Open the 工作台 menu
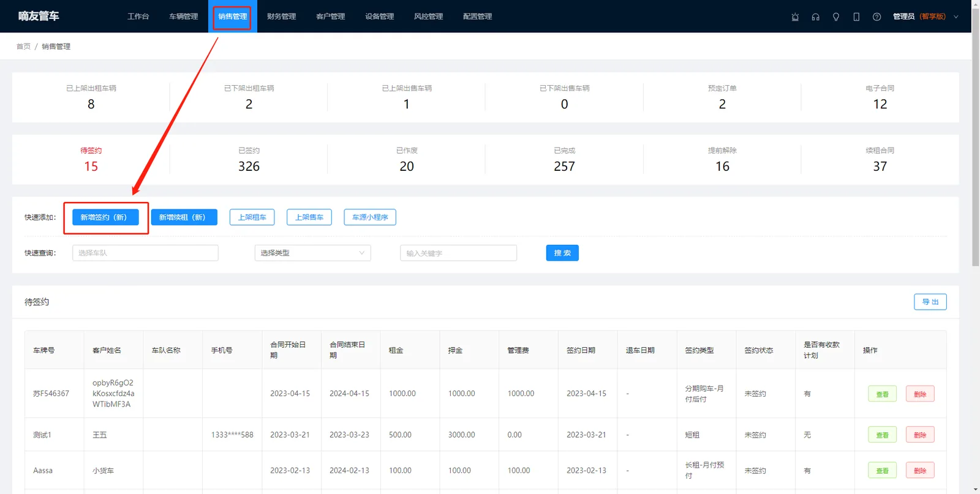The image size is (980, 494). point(138,17)
